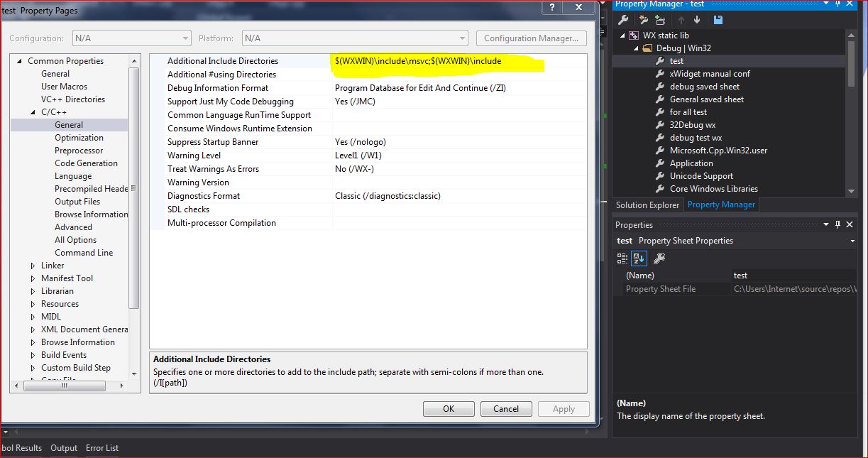Screen dimensions: 868x458
Task: Add an existing property sheet
Action: [661, 20]
